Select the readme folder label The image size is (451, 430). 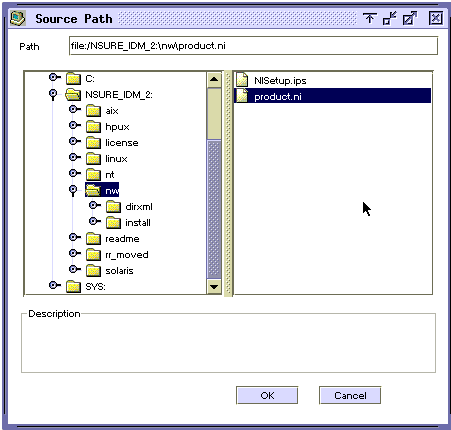(122, 239)
